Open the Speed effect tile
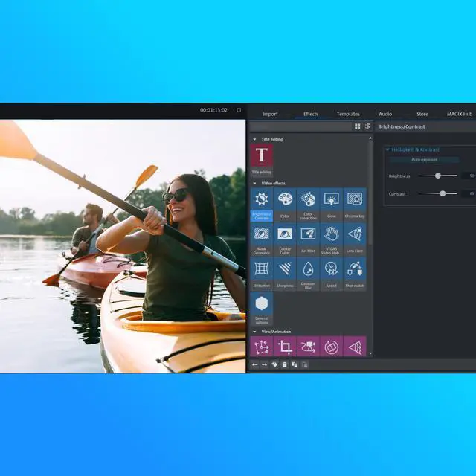Viewport: 476px width, 476px height. [x=331, y=274]
